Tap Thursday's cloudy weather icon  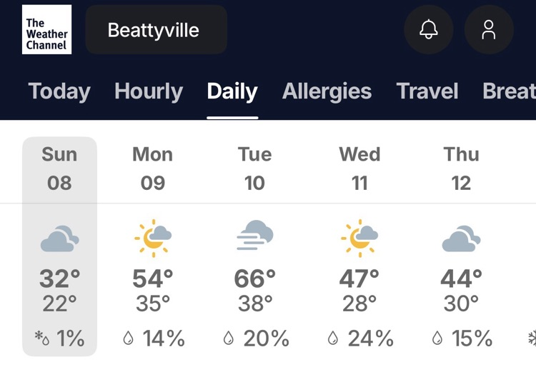(x=461, y=239)
